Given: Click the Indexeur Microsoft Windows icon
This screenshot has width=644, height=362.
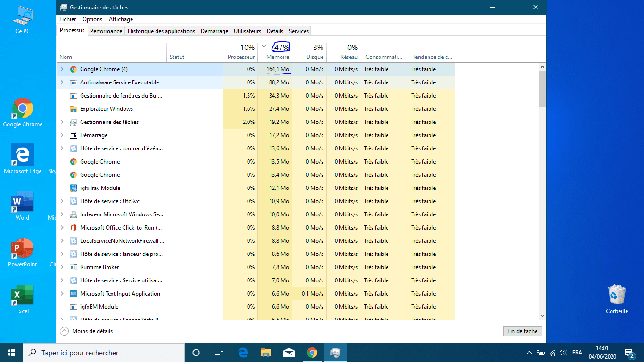Looking at the screenshot, I should pyautogui.click(x=74, y=214).
